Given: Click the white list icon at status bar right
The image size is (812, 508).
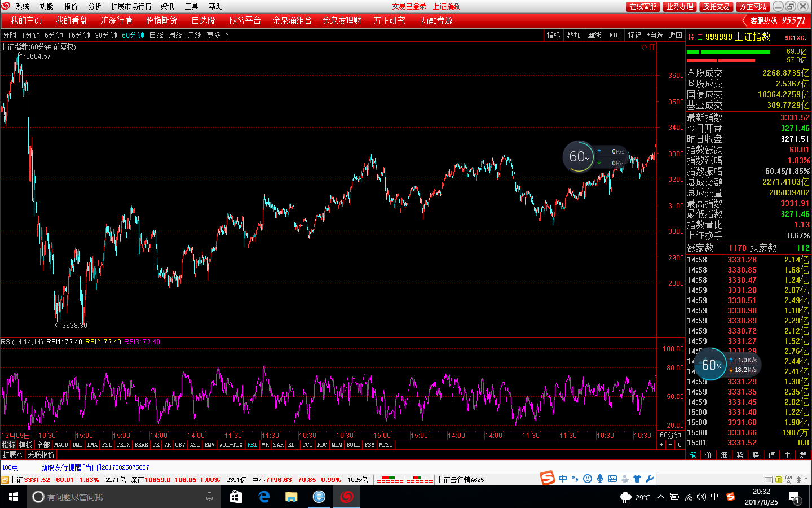Looking at the screenshot, I should [770, 480].
